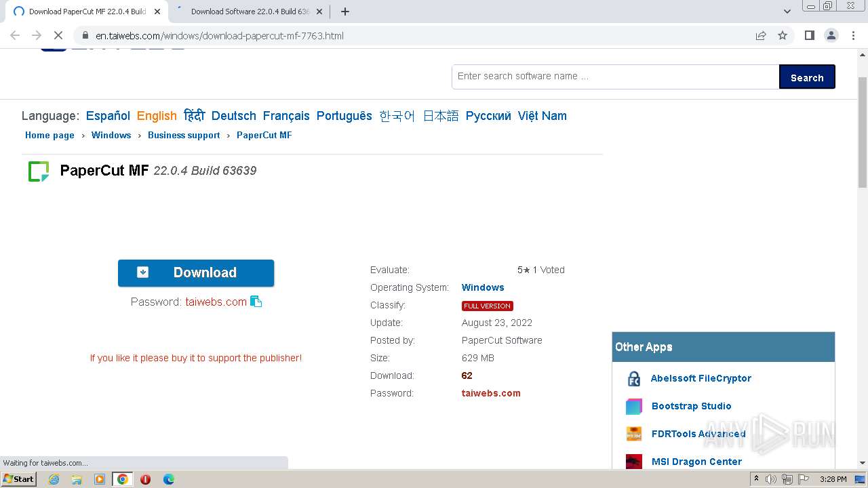
Task: Share this page via the share icon
Action: pos(761,35)
